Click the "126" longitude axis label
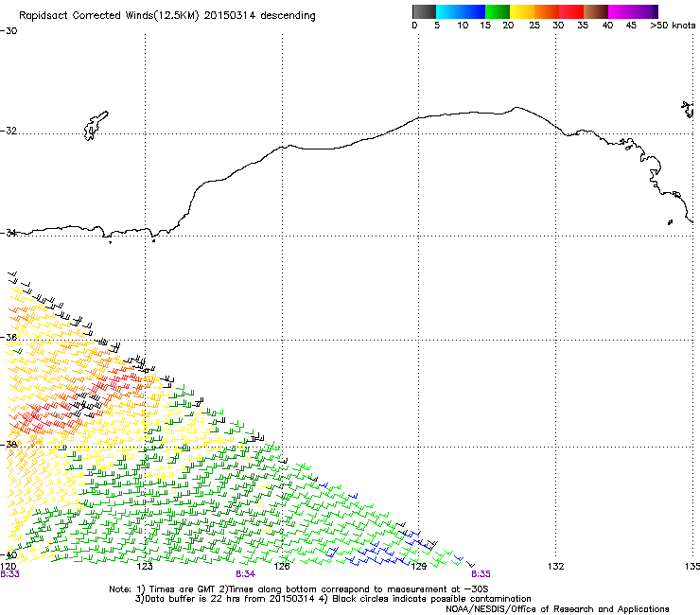Viewport: 700px width, 615px height. click(x=282, y=567)
